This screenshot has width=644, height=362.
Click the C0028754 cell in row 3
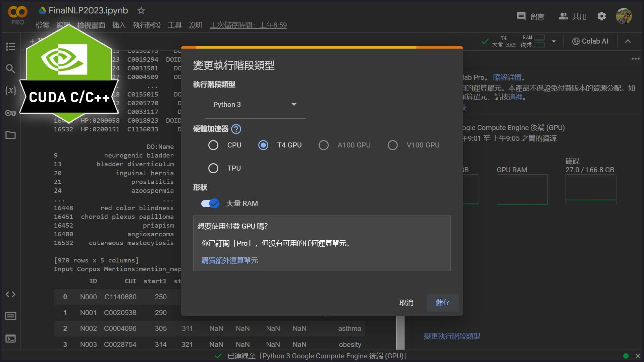click(x=120, y=345)
